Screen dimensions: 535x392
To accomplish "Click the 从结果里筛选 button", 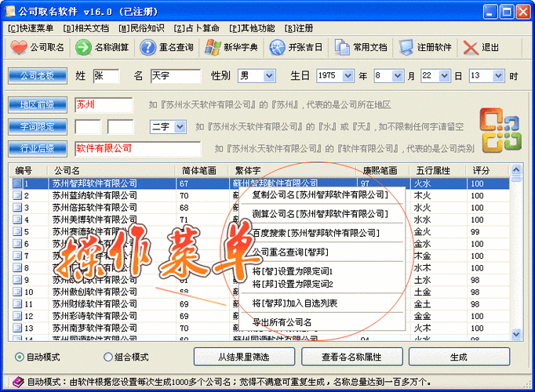I will pyautogui.click(x=244, y=357).
